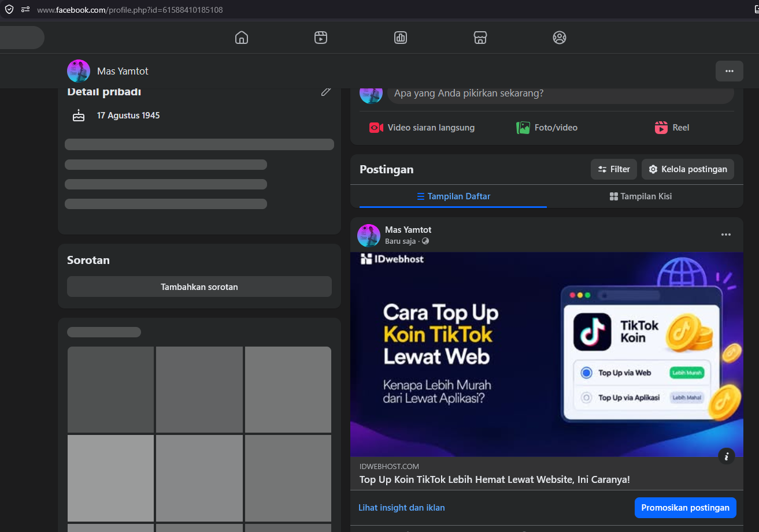Click Mas Yamtot avatar on the post
759x532 pixels.
click(369, 236)
